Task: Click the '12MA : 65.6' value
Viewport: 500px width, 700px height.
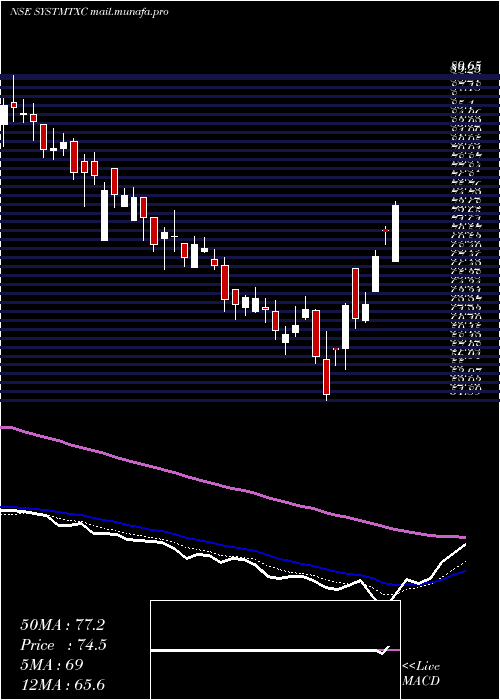Action: 62,685
